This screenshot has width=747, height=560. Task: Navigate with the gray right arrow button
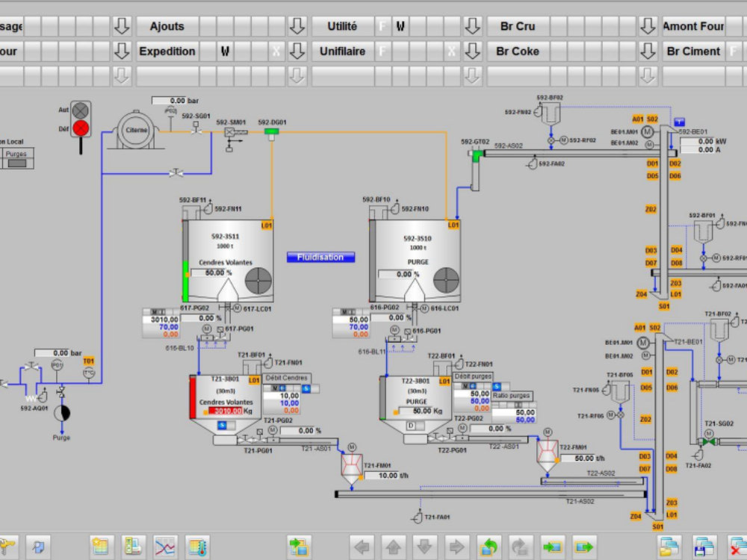(x=456, y=547)
